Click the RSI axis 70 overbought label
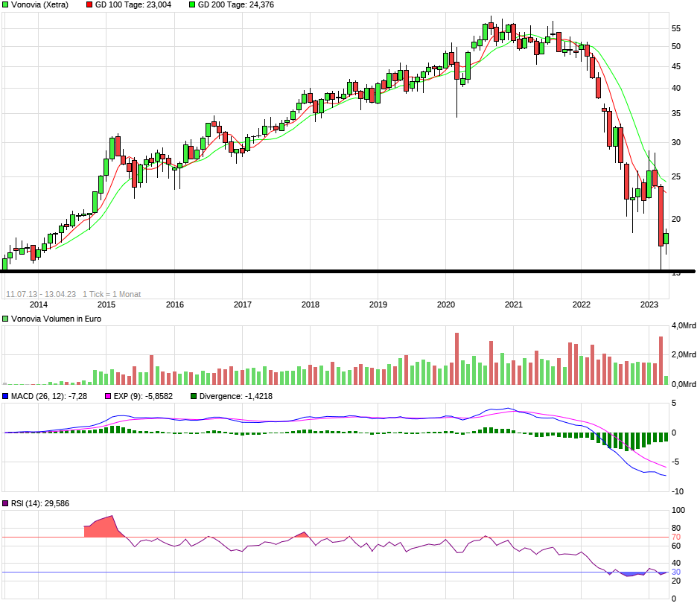This screenshot has width=700, height=606. tap(676, 538)
